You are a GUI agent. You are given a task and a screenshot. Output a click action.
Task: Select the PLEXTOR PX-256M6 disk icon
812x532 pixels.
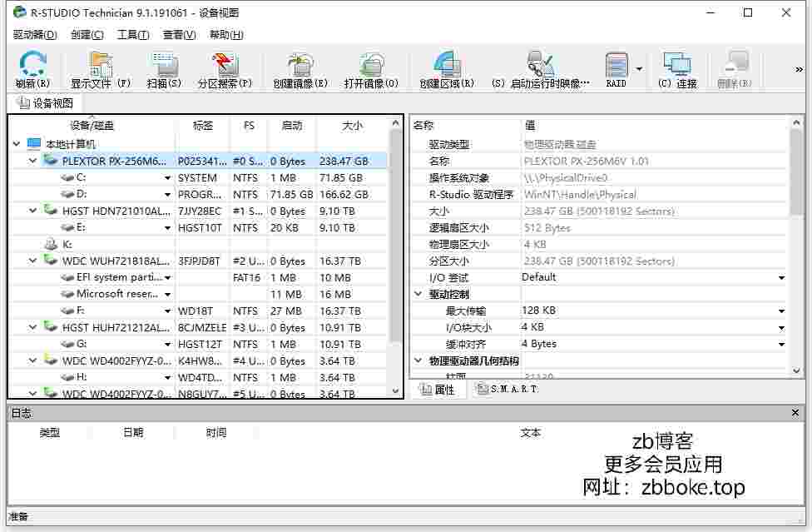click(51, 161)
